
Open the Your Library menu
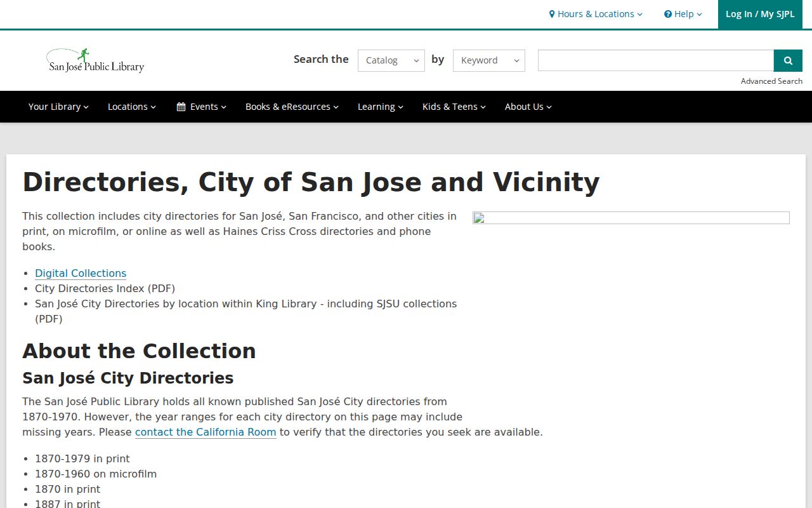58,107
